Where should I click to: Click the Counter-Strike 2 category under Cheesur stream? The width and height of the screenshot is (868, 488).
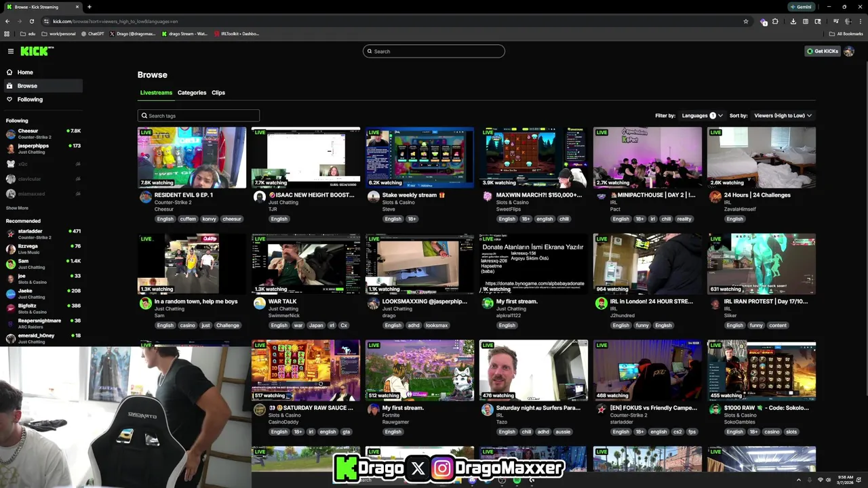174,202
